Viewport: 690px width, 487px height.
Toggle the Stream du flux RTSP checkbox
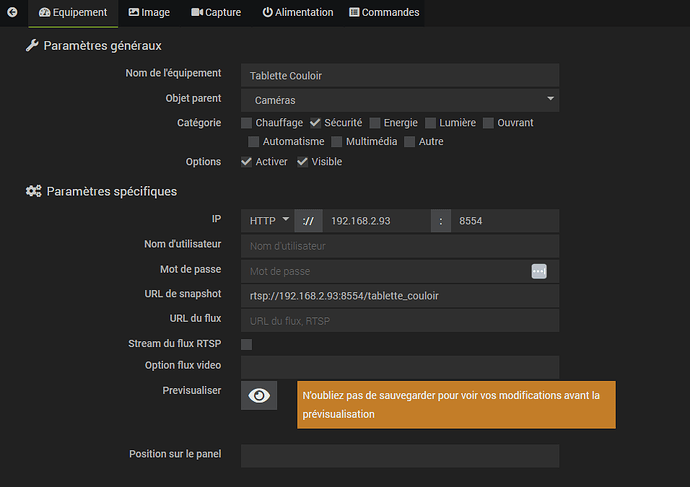[247, 344]
